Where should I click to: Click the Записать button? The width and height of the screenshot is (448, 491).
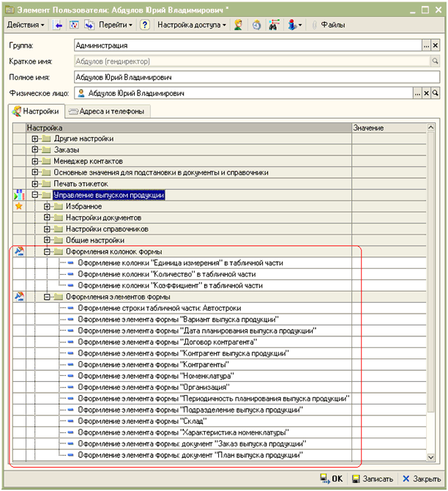373,479
